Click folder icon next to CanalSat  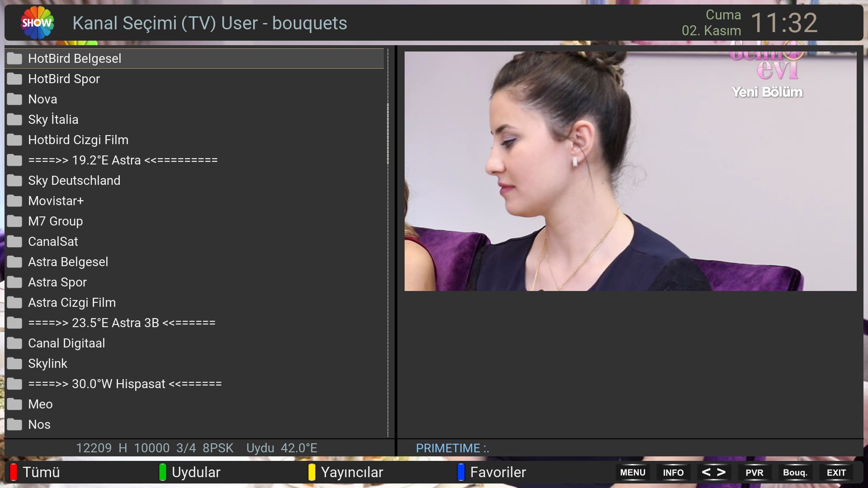click(x=14, y=241)
